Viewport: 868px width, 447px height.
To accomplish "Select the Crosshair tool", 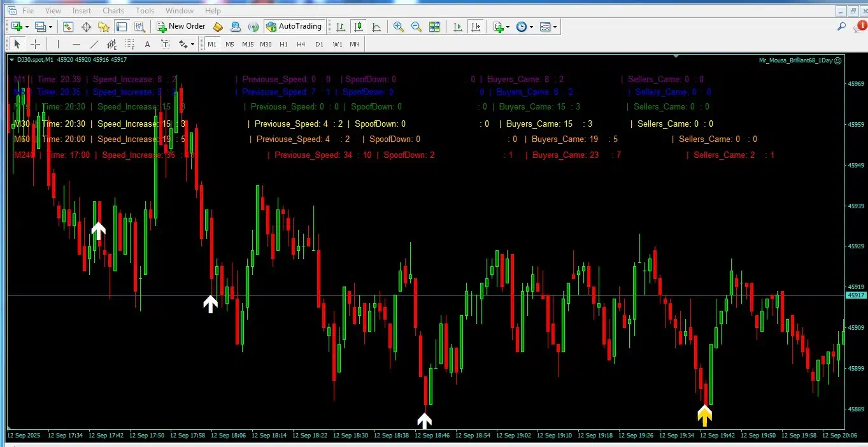I will click(36, 44).
